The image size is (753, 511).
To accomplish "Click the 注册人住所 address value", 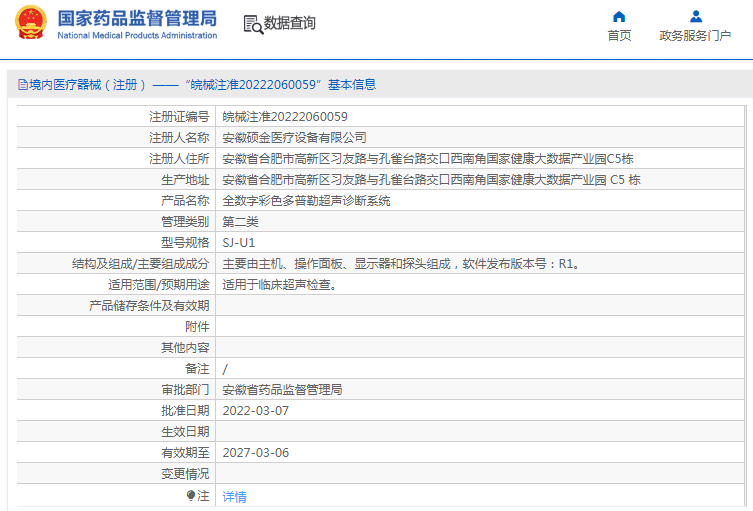I will 428,159.
